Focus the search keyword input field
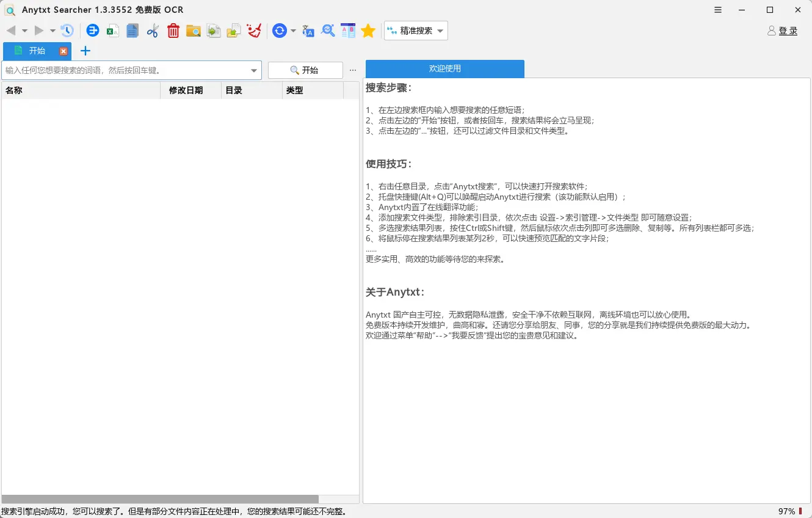 point(126,70)
